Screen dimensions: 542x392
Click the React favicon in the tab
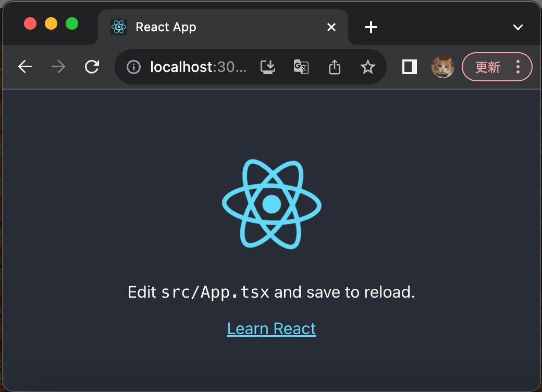[x=119, y=27]
